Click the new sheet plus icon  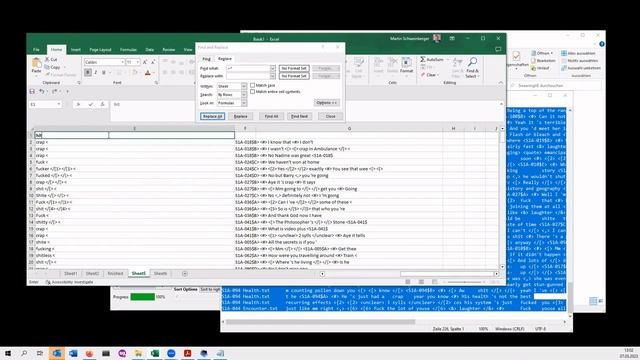click(185, 273)
